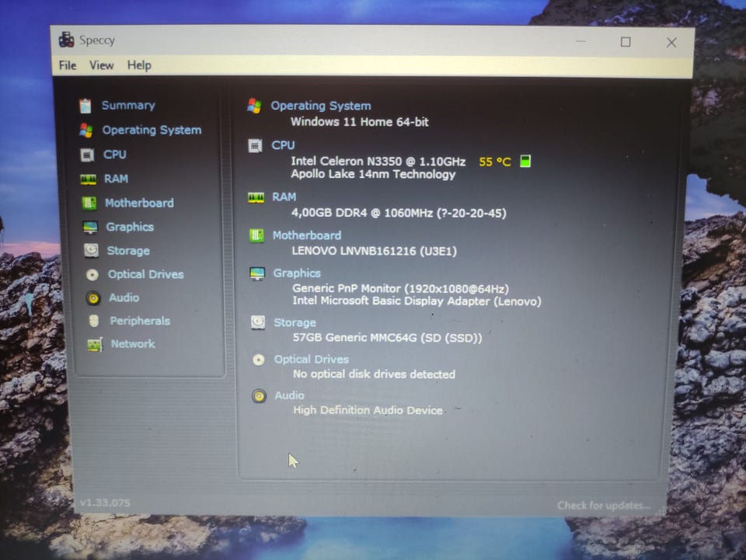This screenshot has width=746, height=560.
Task: Open the Operating System heading link
Action: [320, 106]
